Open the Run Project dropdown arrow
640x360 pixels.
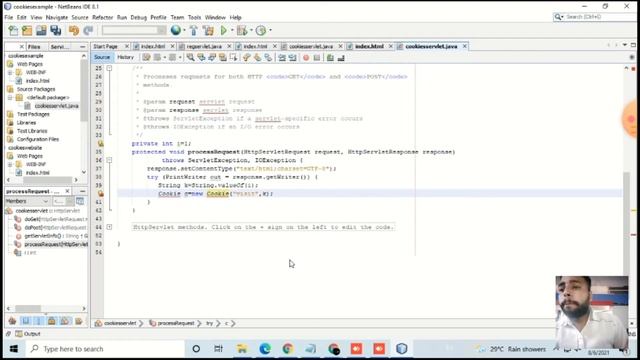(x=232, y=30)
